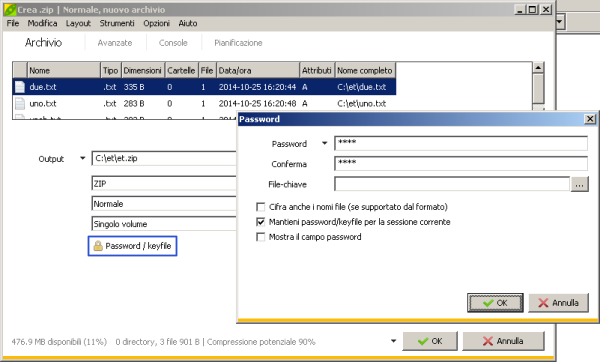Image resolution: width=600 pixels, height=362 pixels.
Task: Sort by the Nome column header
Action: (x=64, y=70)
